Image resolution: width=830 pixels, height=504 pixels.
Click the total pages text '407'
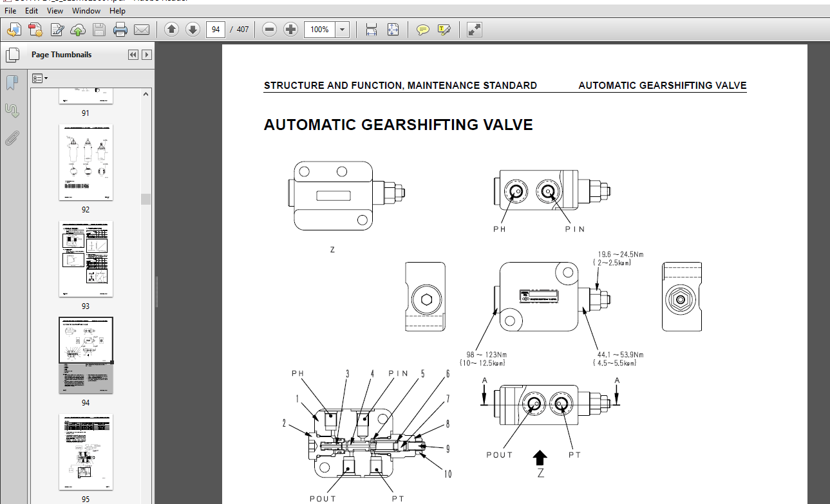pyautogui.click(x=243, y=30)
